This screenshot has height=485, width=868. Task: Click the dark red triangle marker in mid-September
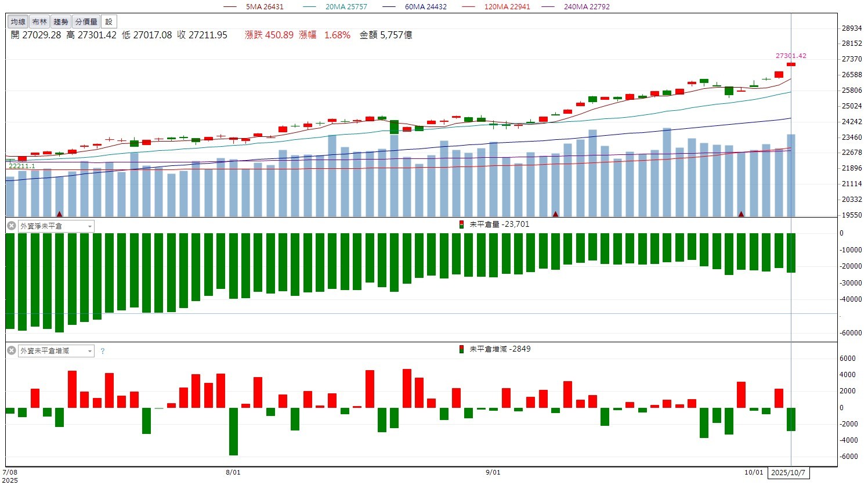(556, 214)
